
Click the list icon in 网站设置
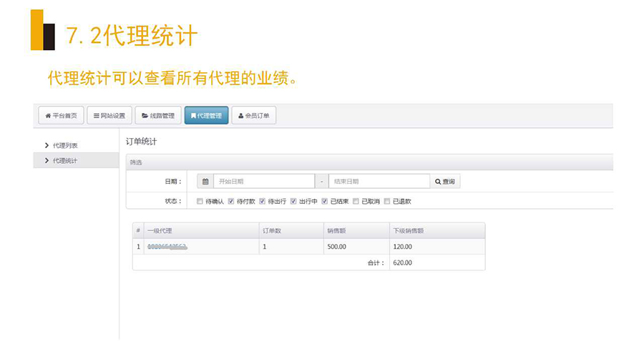[96, 116]
